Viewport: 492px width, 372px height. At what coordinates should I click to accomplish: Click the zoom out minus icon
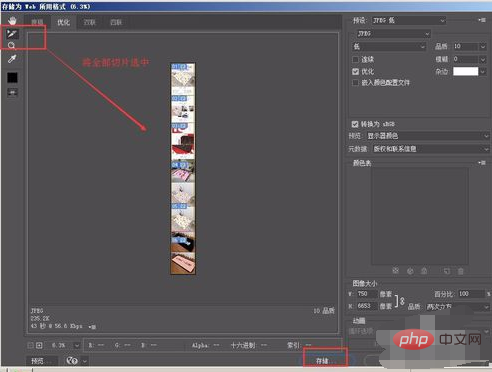(30, 345)
